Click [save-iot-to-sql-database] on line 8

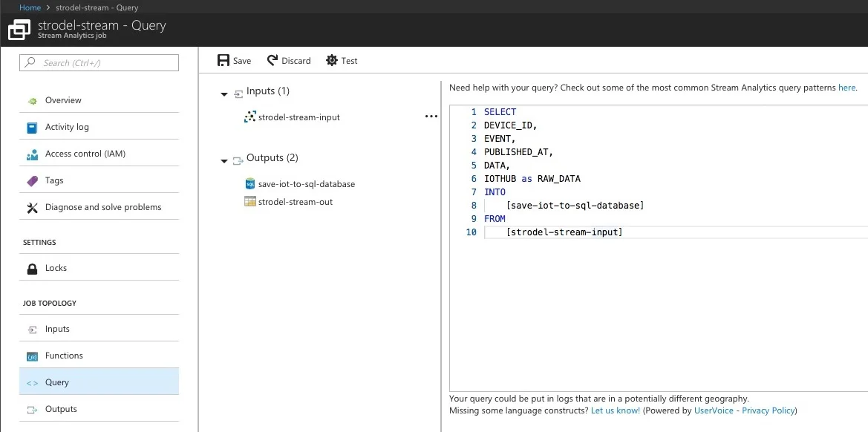point(575,205)
